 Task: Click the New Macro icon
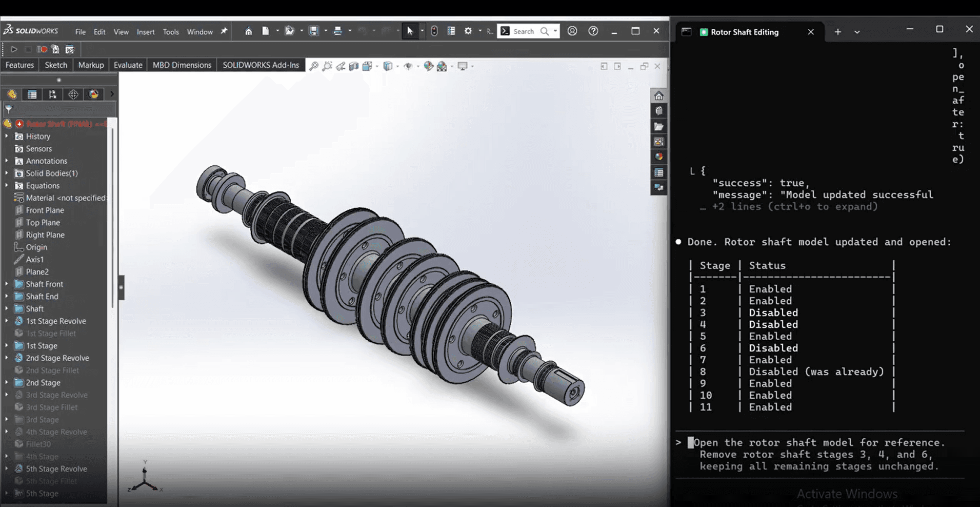tap(55, 49)
